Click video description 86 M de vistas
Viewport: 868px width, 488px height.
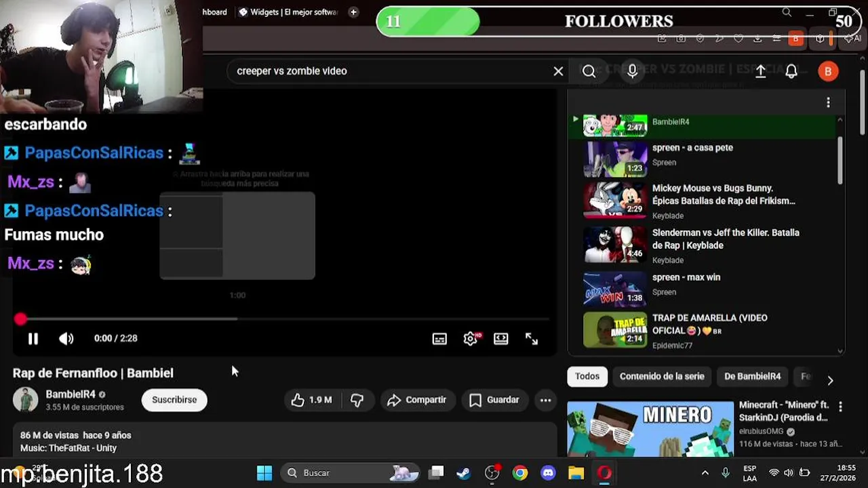75,435
